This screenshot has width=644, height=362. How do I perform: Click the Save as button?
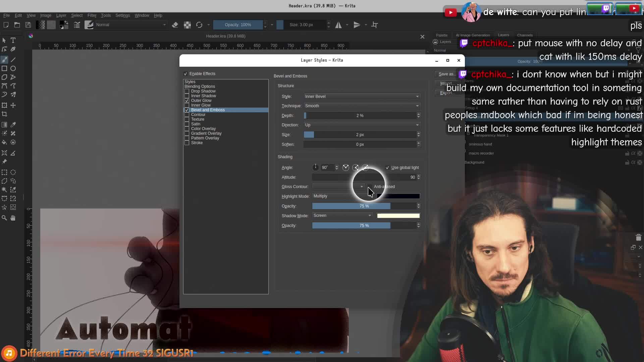(x=446, y=74)
